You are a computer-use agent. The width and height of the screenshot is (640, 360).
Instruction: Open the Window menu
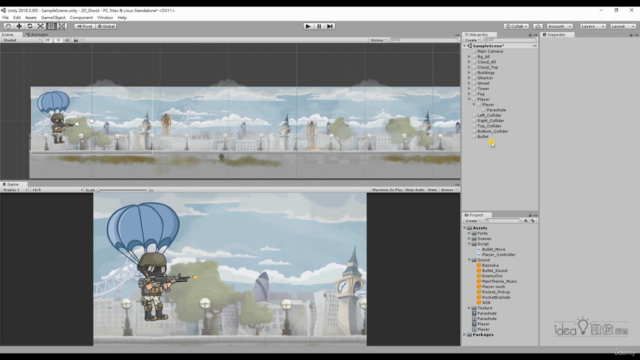tap(105, 18)
